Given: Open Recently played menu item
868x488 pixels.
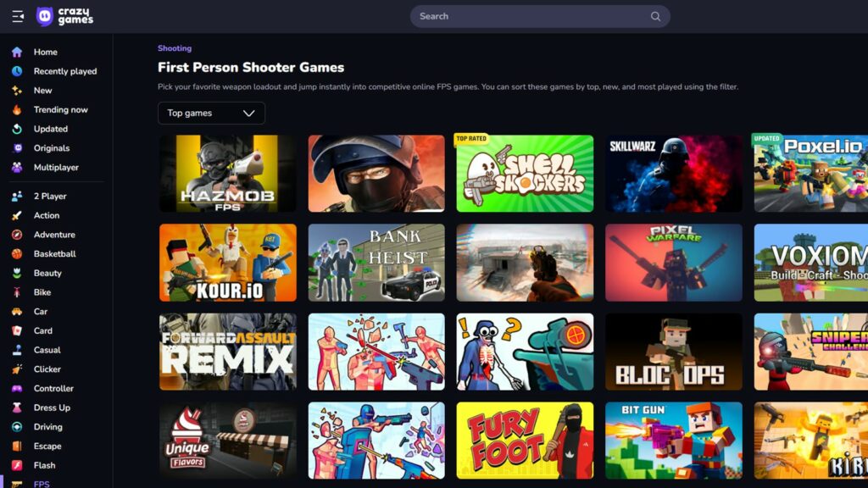Looking at the screenshot, I should 65,71.
